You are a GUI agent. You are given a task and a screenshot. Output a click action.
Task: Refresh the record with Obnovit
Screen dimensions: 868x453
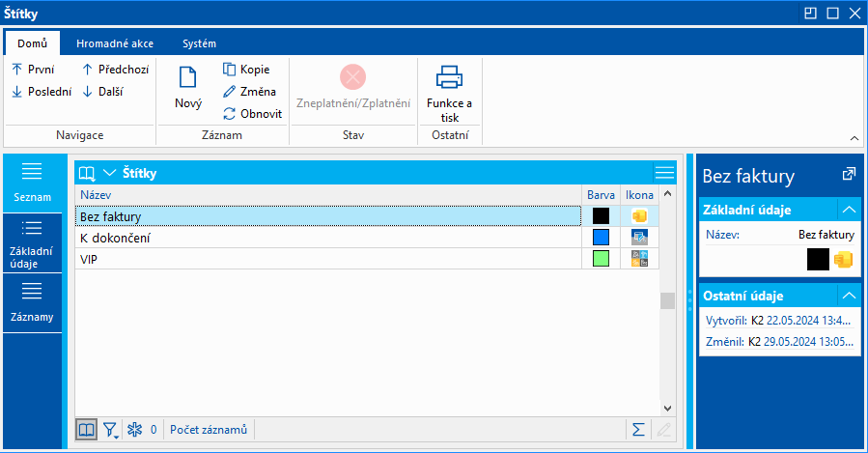252,114
